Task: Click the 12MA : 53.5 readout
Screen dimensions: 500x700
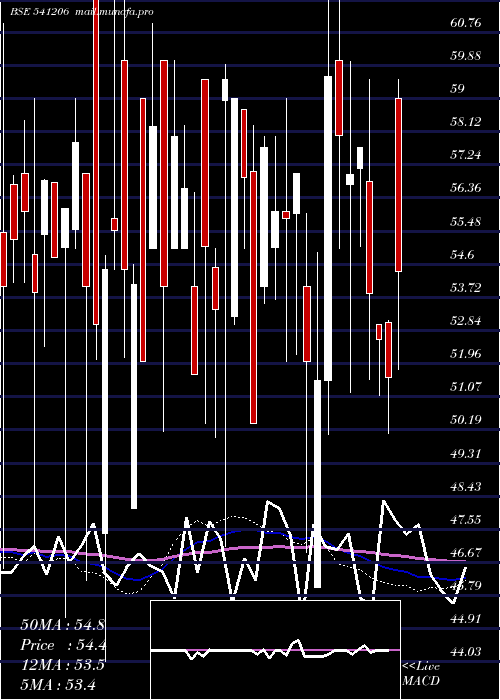Action: (62, 665)
